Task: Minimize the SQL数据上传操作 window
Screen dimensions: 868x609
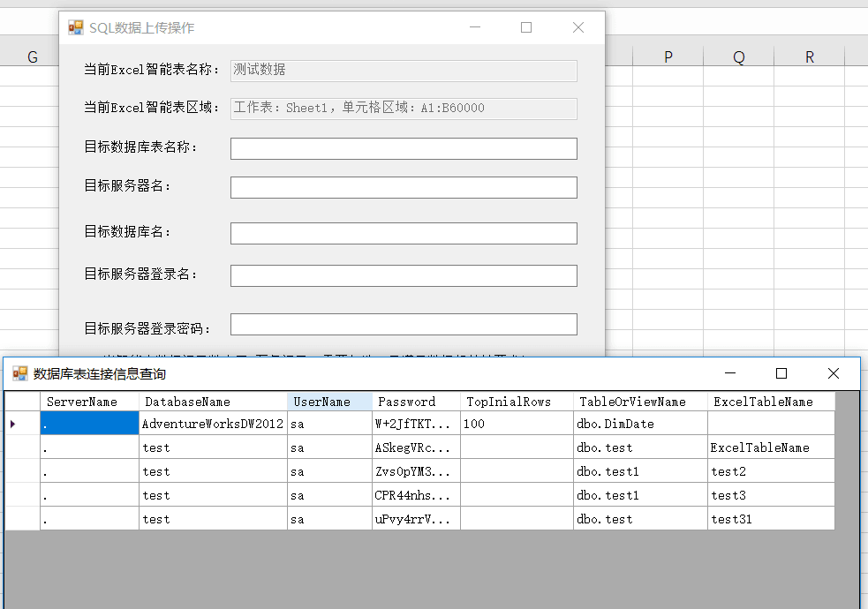Action: click(x=475, y=27)
